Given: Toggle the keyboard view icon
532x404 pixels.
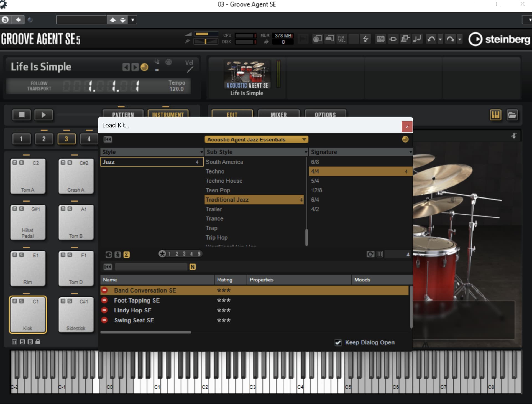Looking at the screenshot, I should click(x=495, y=115).
